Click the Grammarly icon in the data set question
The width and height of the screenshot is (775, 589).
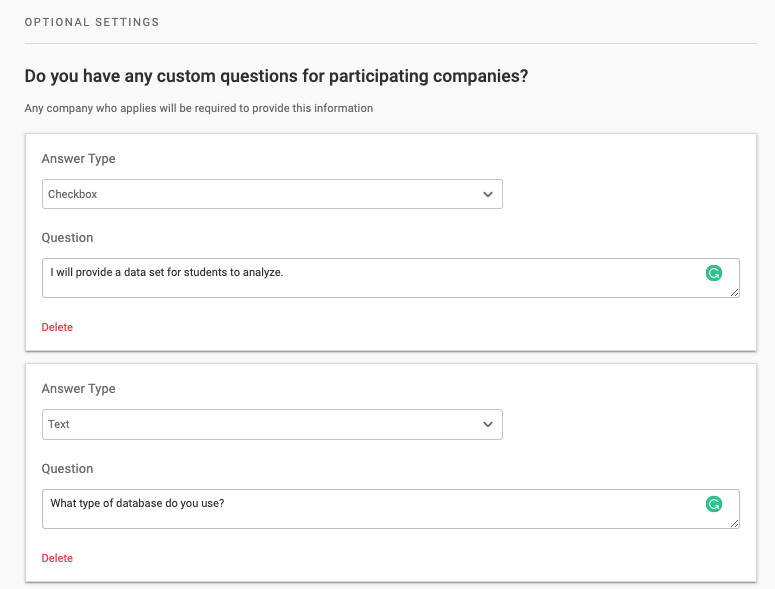(713, 273)
